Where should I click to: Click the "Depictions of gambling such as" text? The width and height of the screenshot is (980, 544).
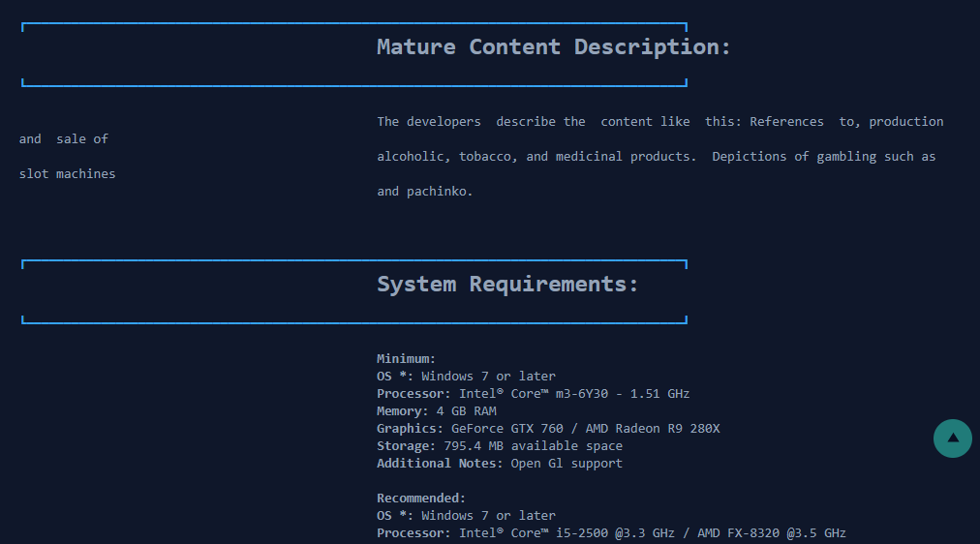824,156
